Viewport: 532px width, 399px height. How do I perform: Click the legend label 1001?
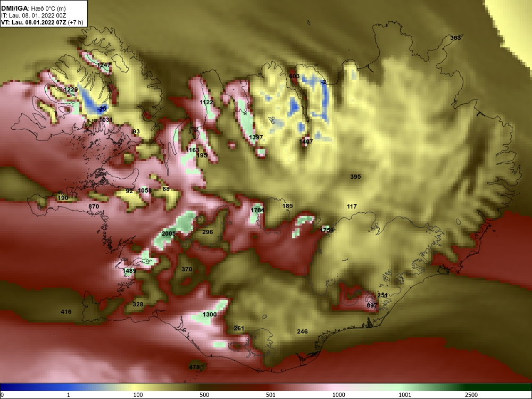click(x=405, y=395)
